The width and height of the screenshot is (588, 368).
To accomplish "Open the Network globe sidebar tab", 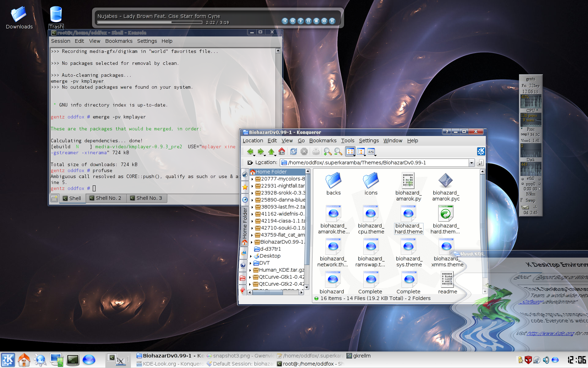I will pyautogui.click(x=243, y=265).
